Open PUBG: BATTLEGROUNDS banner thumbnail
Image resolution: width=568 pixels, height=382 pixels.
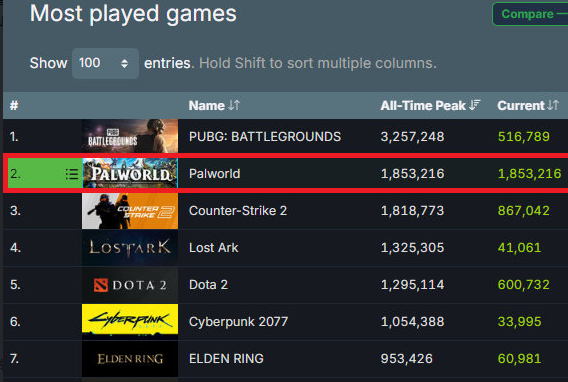pyautogui.click(x=130, y=136)
